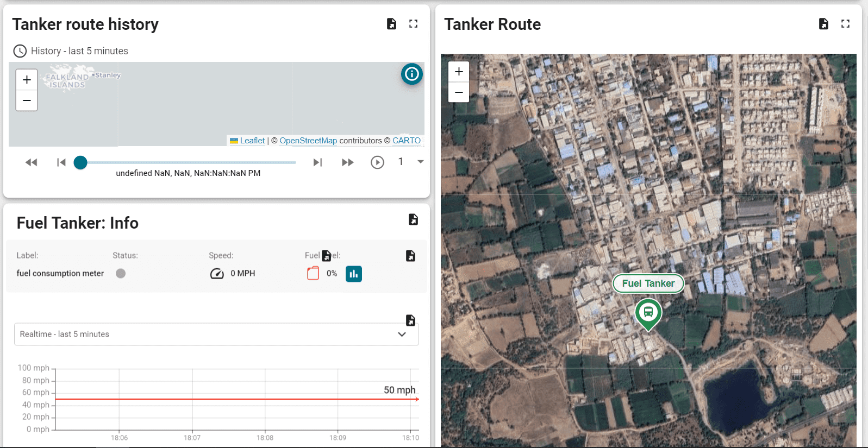Export speed chart data icon
Image resolution: width=868 pixels, height=448 pixels.
tap(410, 320)
